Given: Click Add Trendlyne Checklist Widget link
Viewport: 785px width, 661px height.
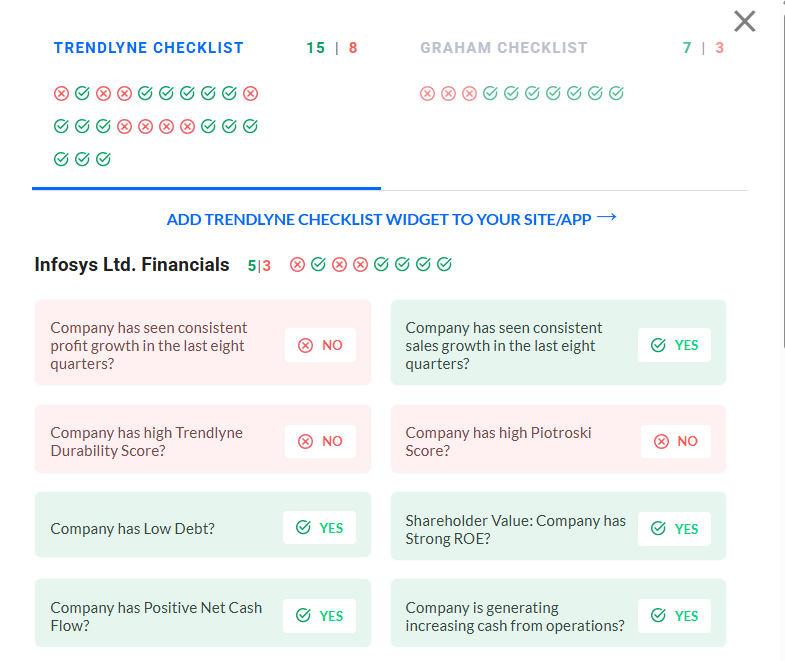Looking at the screenshot, I should pyautogui.click(x=379, y=220).
